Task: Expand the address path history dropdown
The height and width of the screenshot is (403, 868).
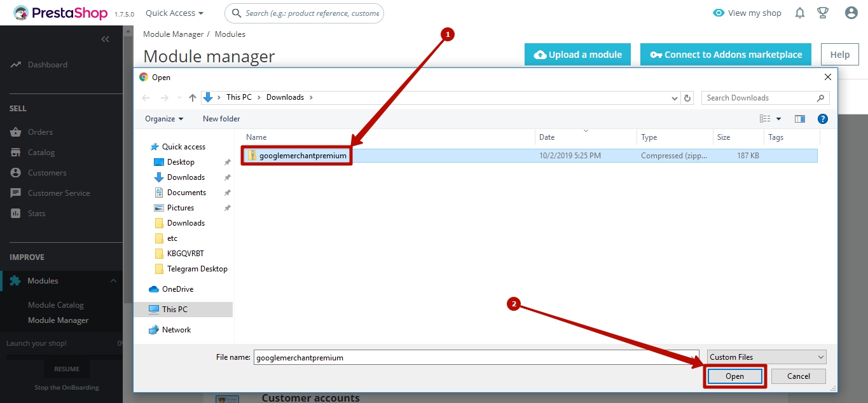Action: pyautogui.click(x=675, y=98)
